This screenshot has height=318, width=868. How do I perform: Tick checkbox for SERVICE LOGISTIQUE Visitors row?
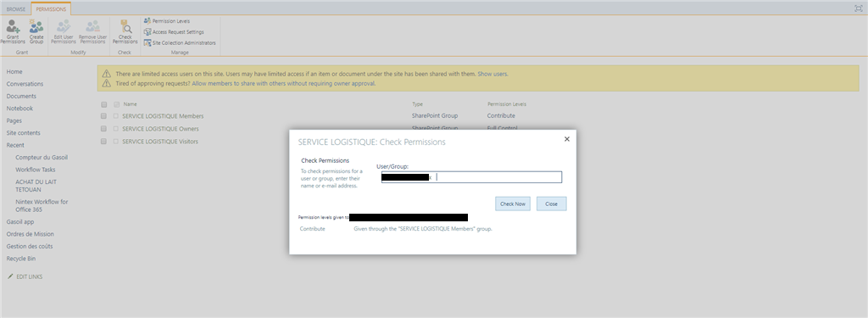104,142
